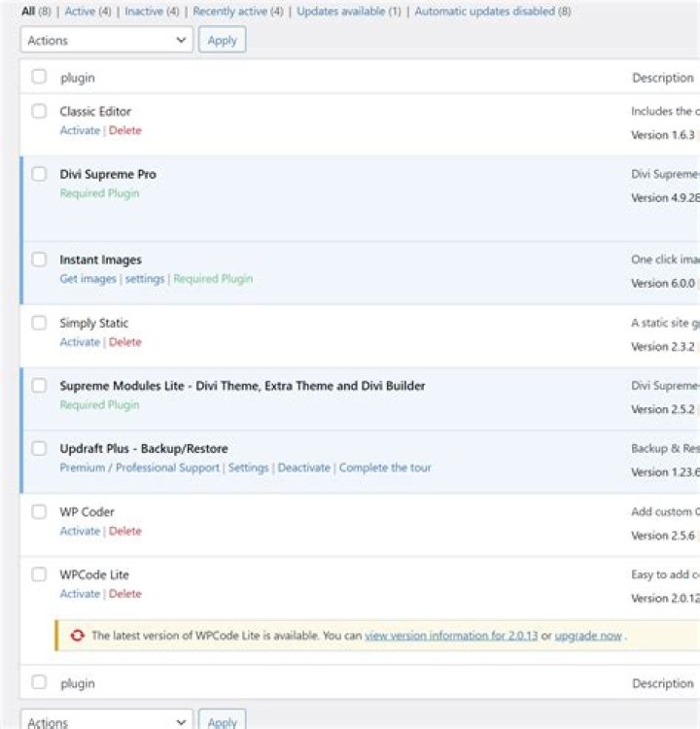This screenshot has width=700, height=729.
Task: Click the top Apply button
Action: pyautogui.click(x=223, y=40)
